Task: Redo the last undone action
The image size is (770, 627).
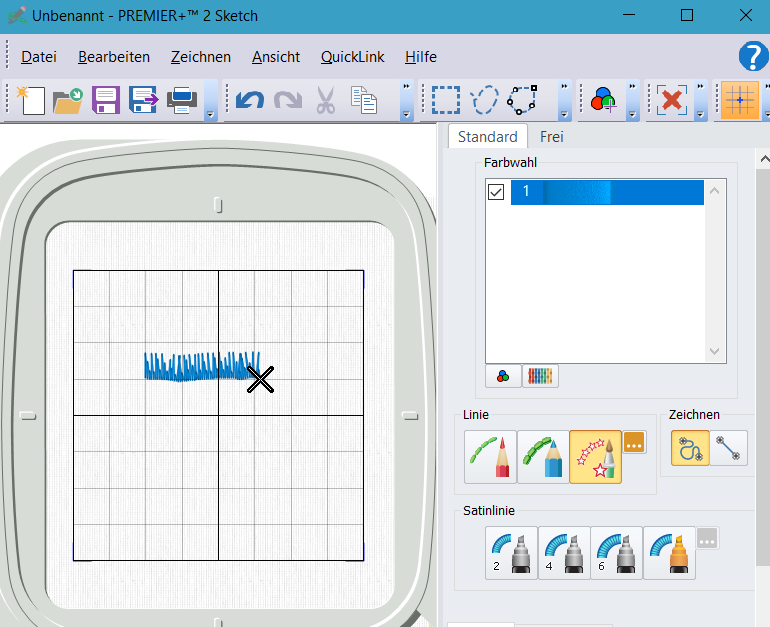Action: point(288,100)
